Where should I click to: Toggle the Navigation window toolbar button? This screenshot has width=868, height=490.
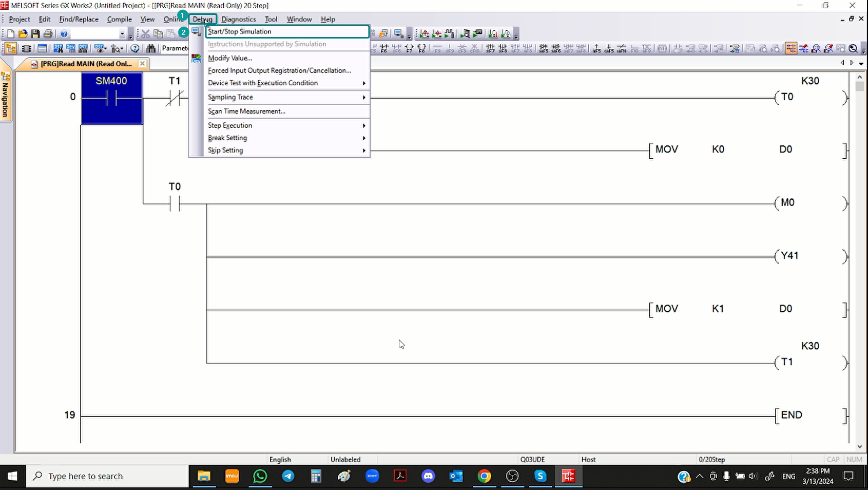(11, 48)
